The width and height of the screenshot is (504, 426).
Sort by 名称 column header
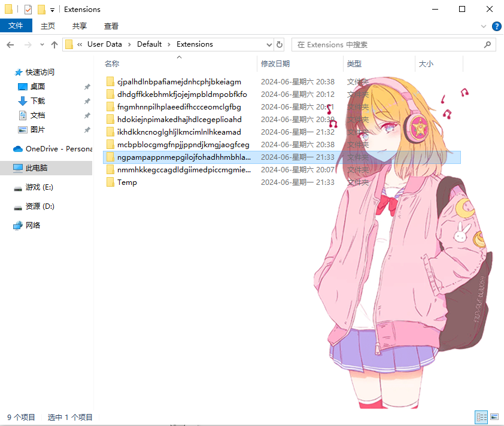coord(112,63)
